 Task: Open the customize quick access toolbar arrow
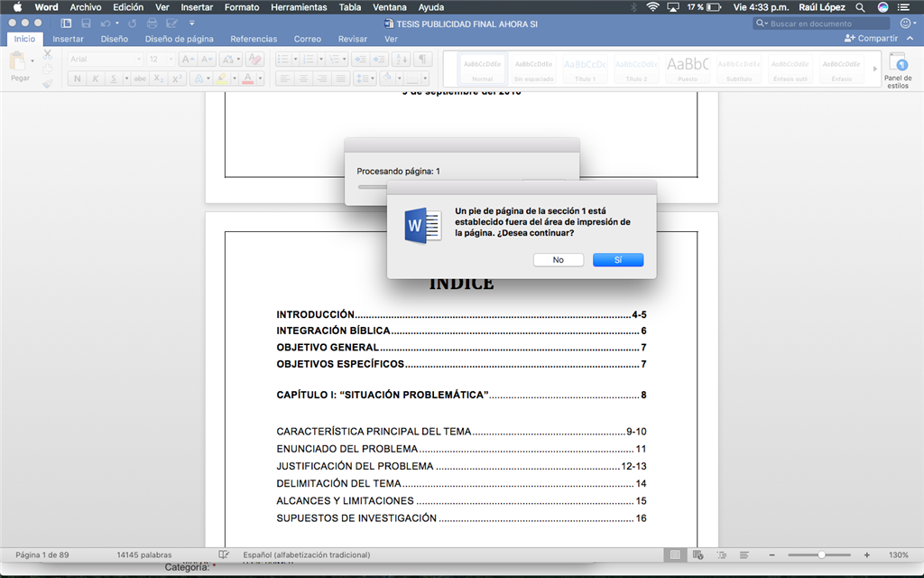tap(191, 23)
